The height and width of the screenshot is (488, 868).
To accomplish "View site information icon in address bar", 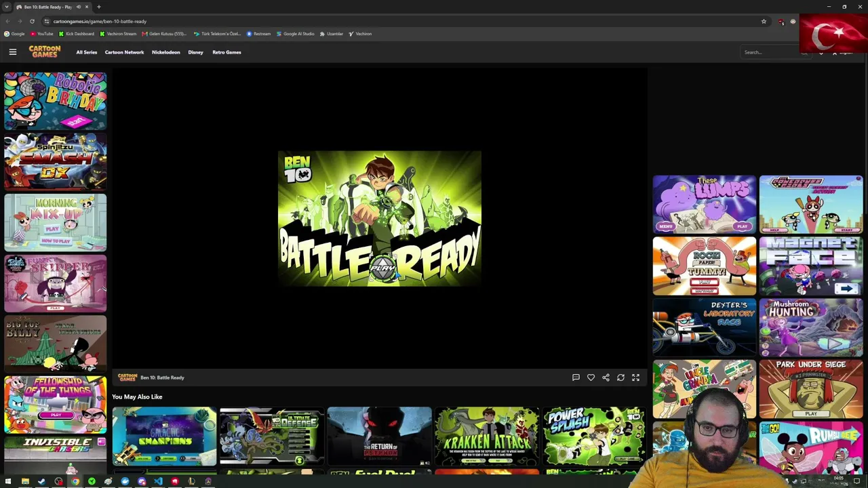I will tap(46, 21).
